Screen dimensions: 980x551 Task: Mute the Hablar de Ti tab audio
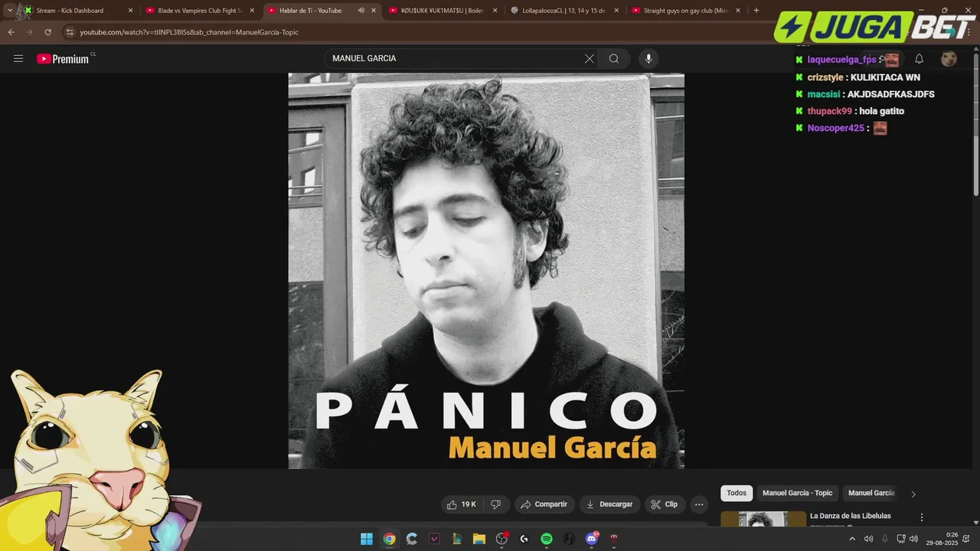(361, 11)
